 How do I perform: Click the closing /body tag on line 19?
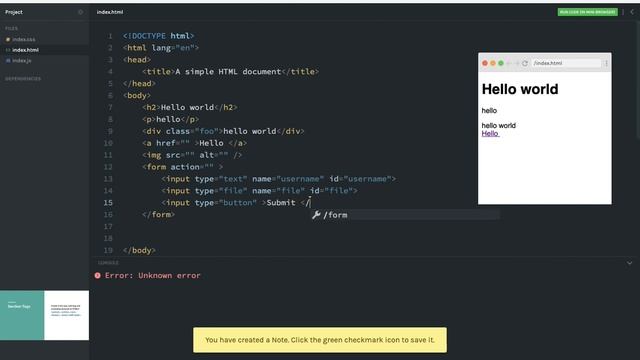pos(139,250)
